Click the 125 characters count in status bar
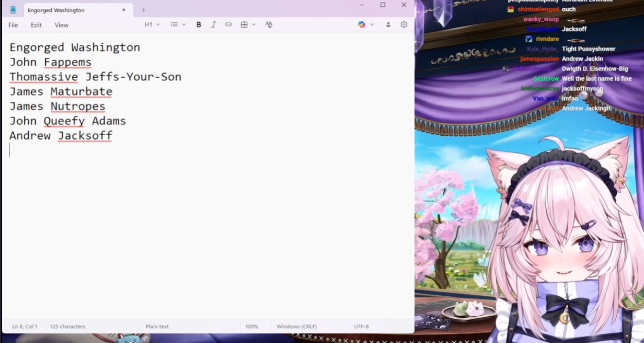Image resolution: width=644 pixels, height=343 pixels. (x=68, y=326)
